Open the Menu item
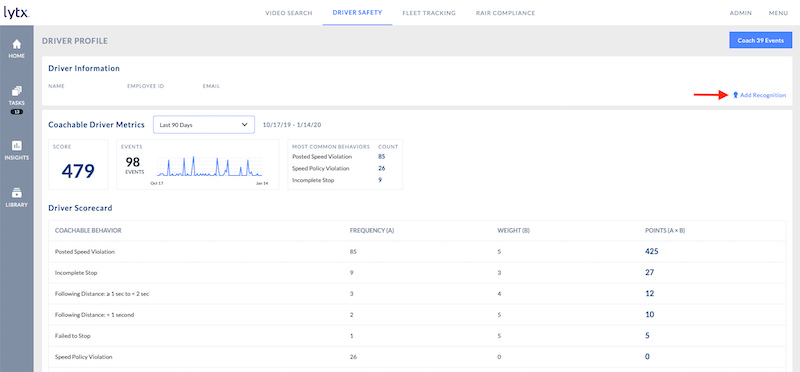This screenshot has width=800, height=372. click(779, 13)
